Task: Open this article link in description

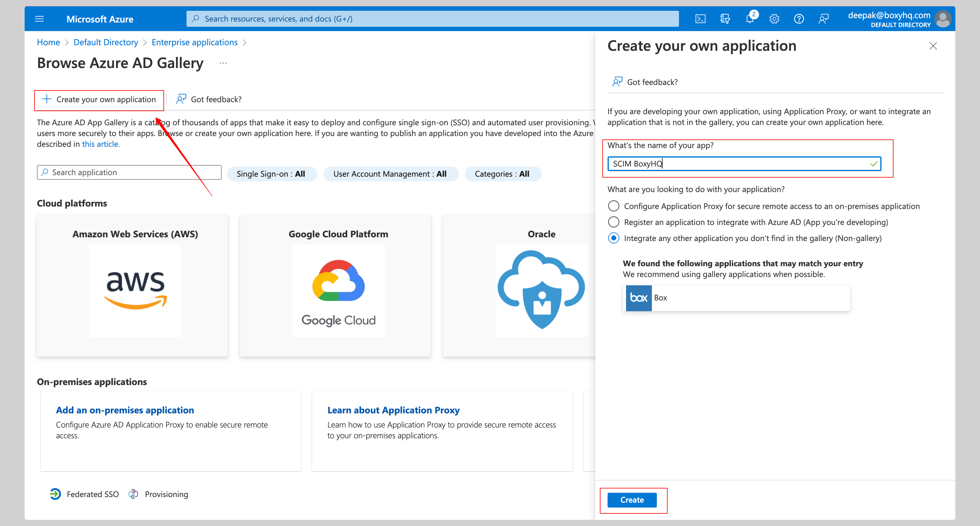Action: coord(100,144)
